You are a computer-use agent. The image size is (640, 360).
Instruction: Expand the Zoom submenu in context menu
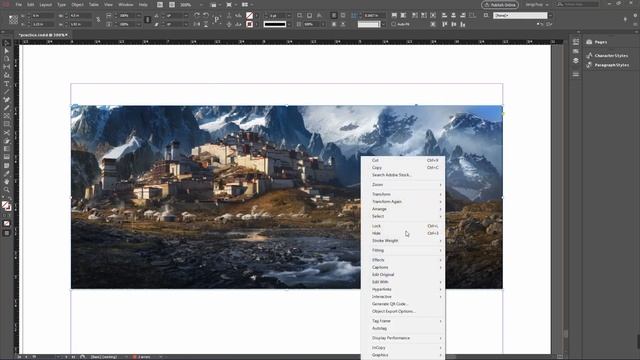click(403, 185)
